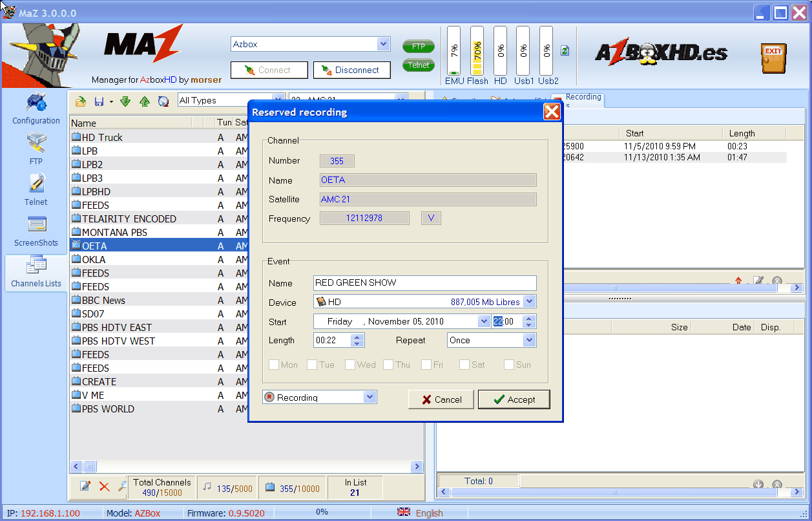Click the Cancel button

pos(441,399)
